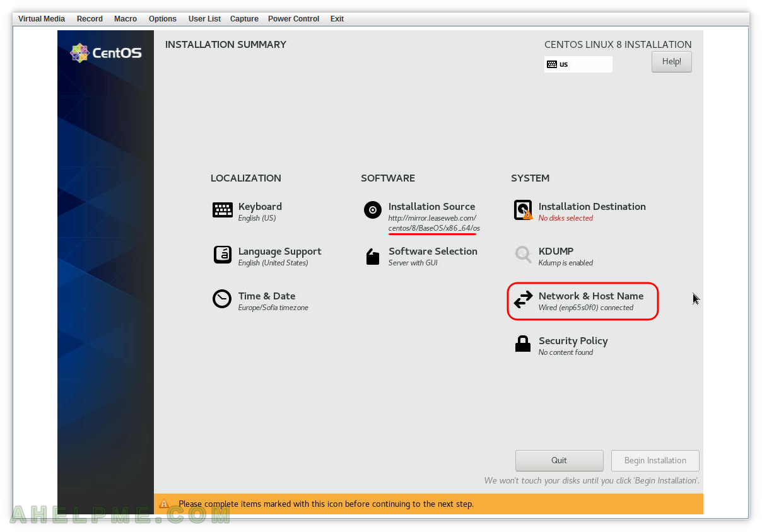Viewport: 762px width, 532px height.
Task: Open Software Selection label
Action: click(x=433, y=252)
